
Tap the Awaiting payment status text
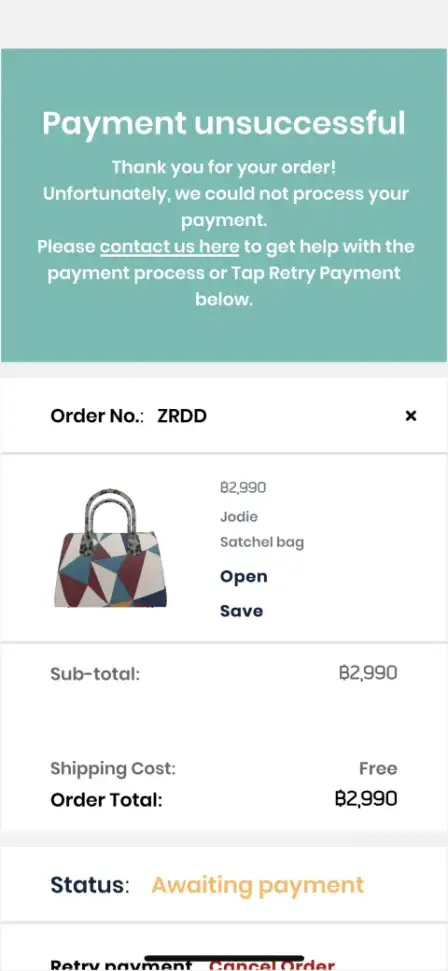tap(258, 886)
